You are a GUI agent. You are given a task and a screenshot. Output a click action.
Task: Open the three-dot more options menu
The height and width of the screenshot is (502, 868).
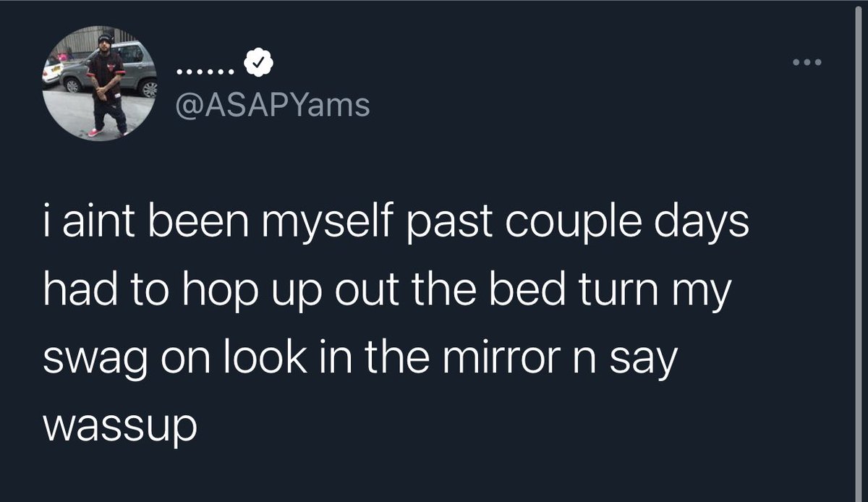tap(807, 63)
